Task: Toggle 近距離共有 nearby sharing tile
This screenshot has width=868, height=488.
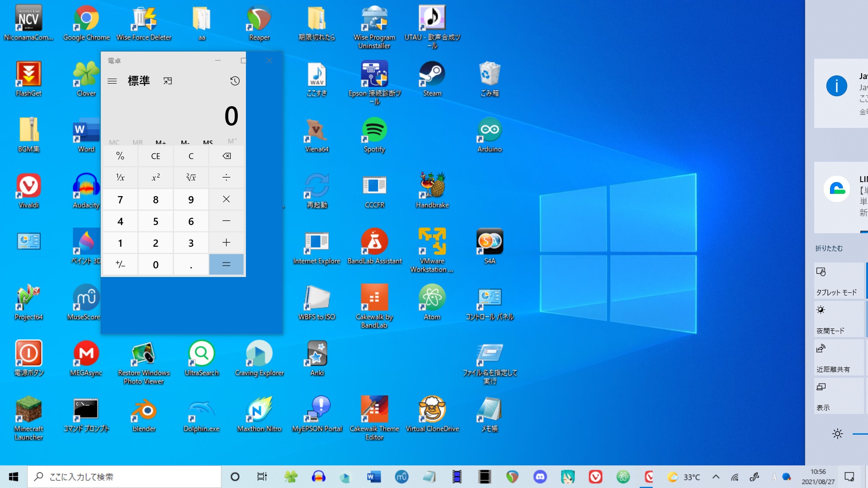Action: click(839, 357)
